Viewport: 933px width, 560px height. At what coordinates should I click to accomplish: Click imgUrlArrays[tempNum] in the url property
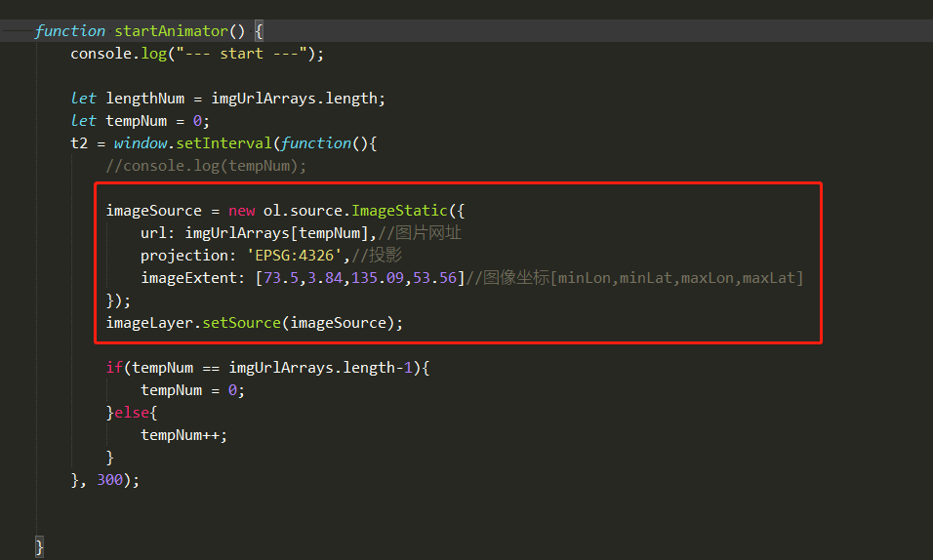277,233
